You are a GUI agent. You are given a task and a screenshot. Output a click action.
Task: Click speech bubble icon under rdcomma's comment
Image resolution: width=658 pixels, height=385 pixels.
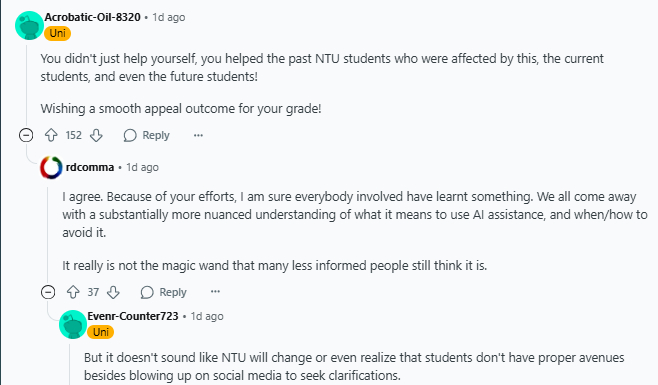pos(147,292)
